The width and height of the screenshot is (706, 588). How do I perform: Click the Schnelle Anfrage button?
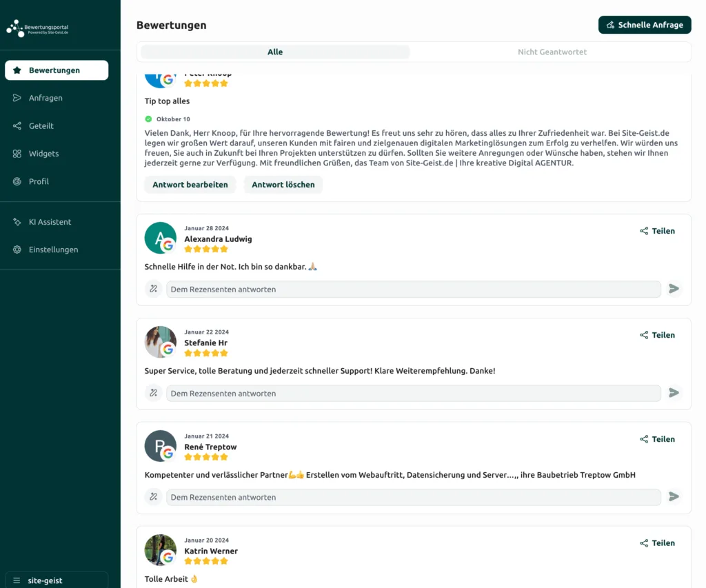pos(645,25)
